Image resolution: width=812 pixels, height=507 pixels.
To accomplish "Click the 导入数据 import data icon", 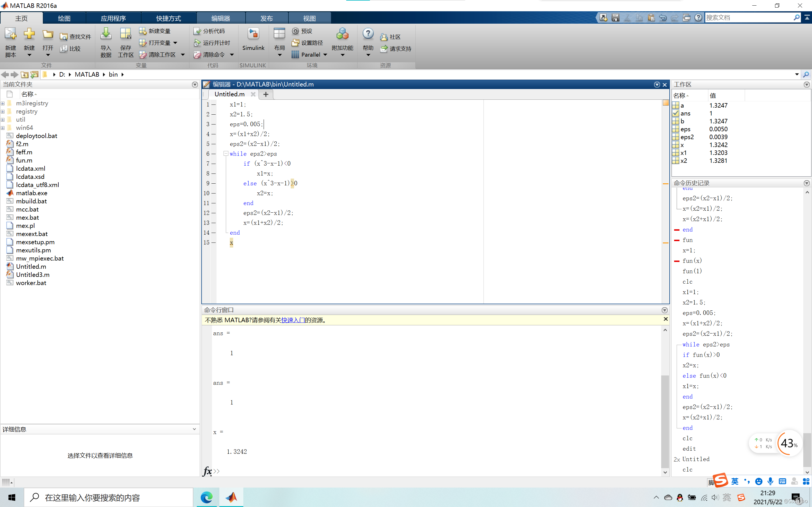I will (106, 34).
